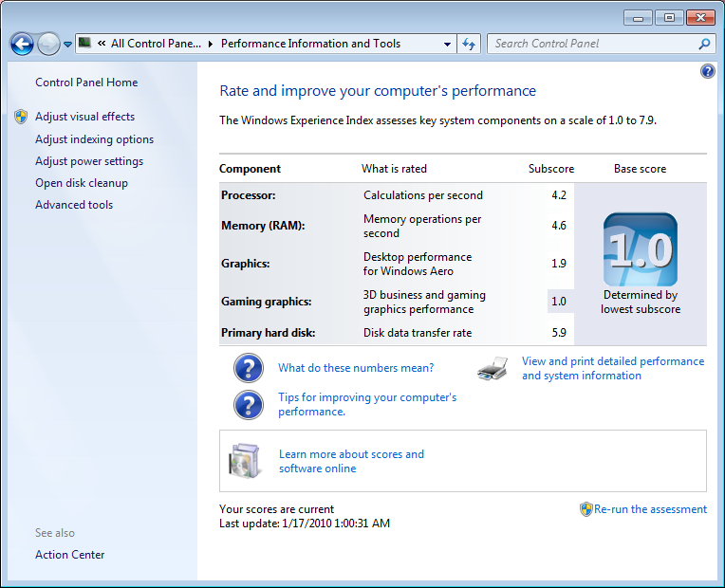Click 'Calculations per second' text
The image size is (725, 588).
pyautogui.click(x=423, y=195)
